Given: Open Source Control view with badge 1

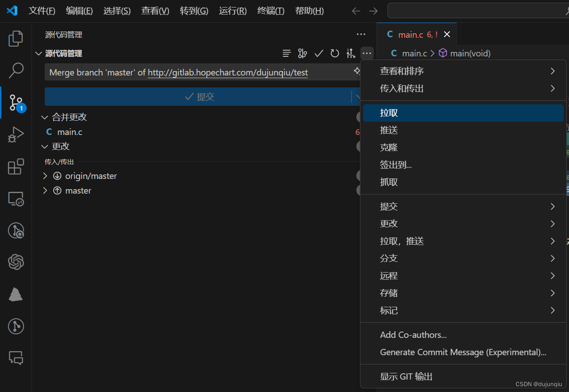Looking at the screenshot, I should click(x=16, y=102).
